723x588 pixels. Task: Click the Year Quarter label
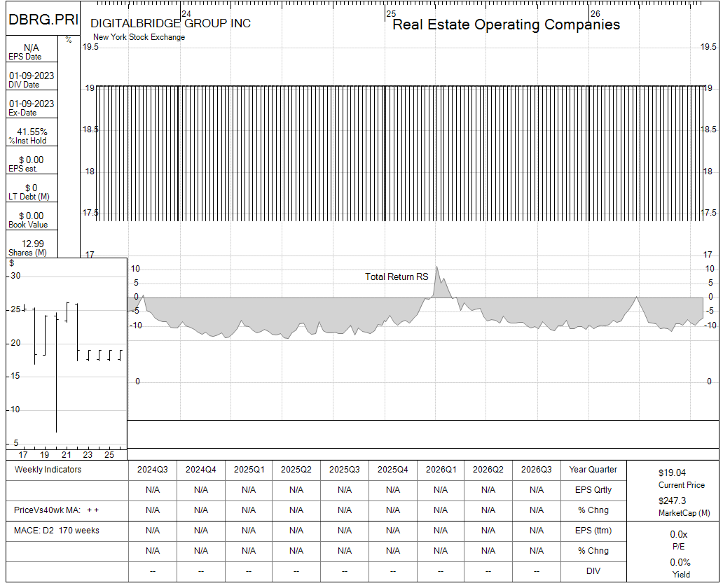[593, 470]
